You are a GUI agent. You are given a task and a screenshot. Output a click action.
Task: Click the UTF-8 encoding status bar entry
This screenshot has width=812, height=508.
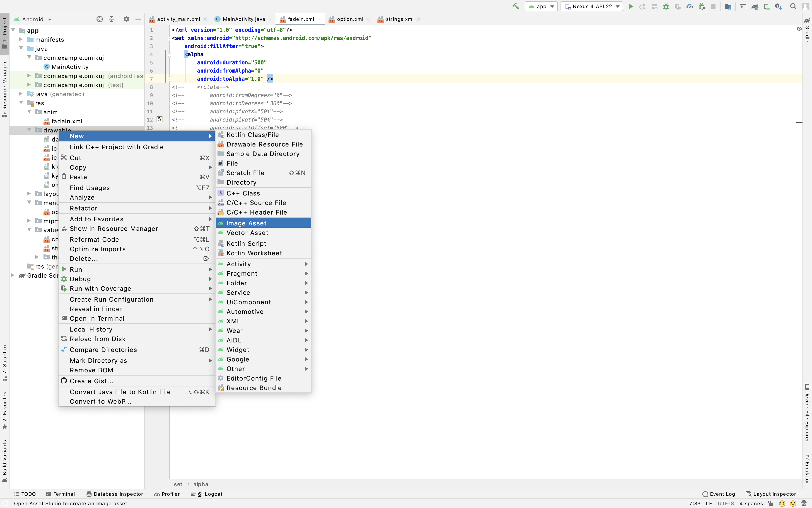(725, 503)
